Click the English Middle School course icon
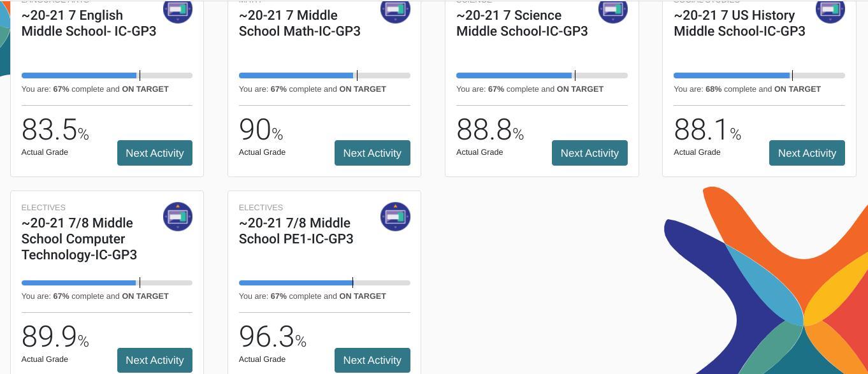 tap(178, 10)
